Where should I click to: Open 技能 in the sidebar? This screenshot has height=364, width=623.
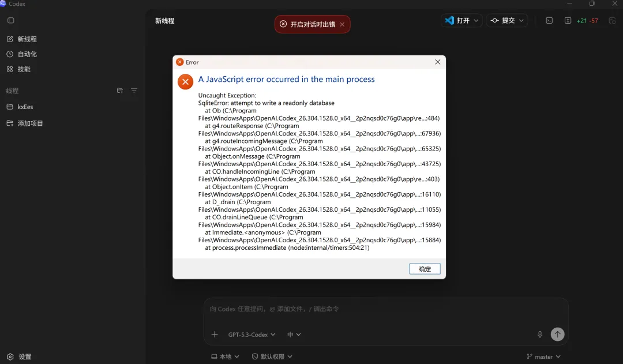pyautogui.click(x=18, y=69)
